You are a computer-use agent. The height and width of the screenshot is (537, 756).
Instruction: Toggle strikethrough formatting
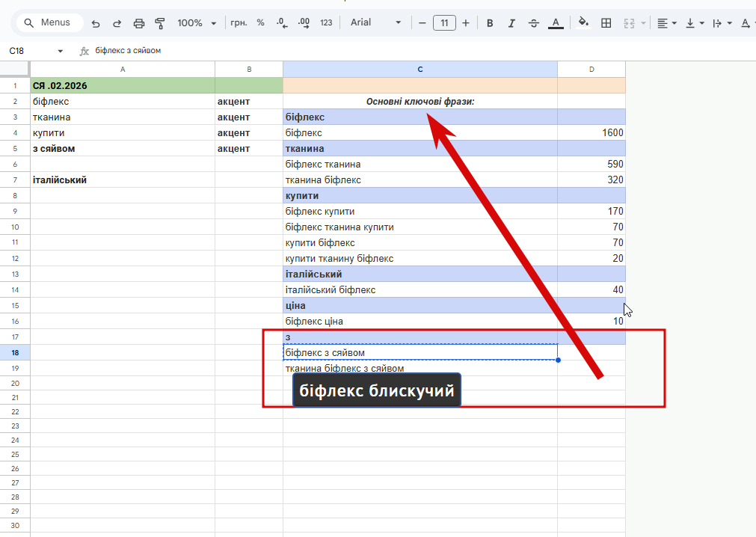(x=534, y=22)
